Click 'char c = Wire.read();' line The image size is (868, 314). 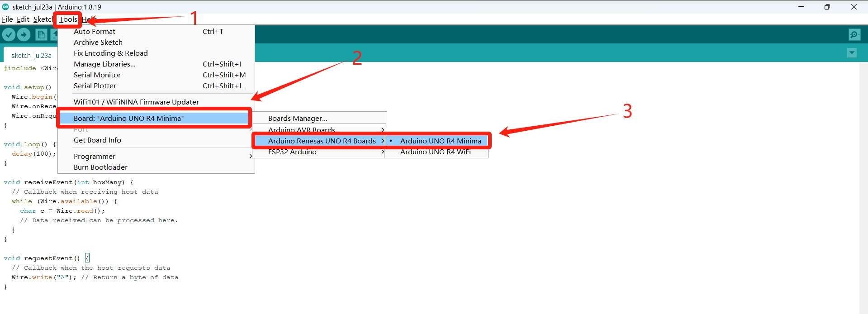pos(62,211)
